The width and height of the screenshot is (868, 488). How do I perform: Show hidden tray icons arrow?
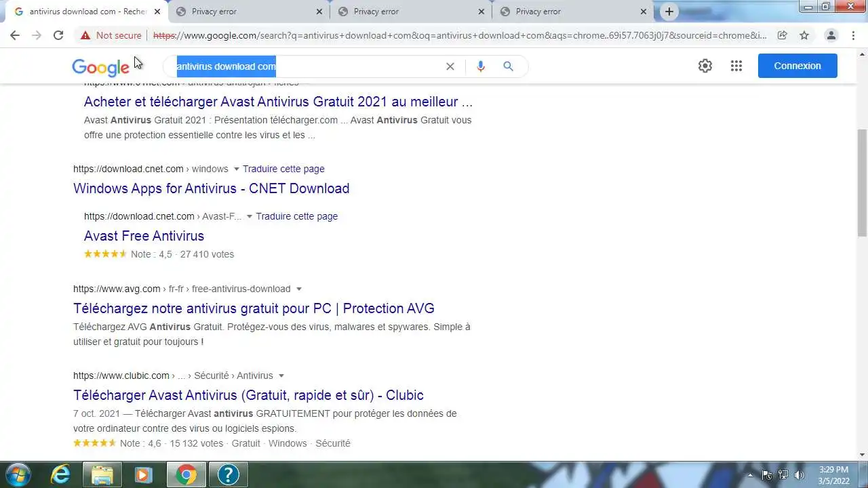pos(750,474)
